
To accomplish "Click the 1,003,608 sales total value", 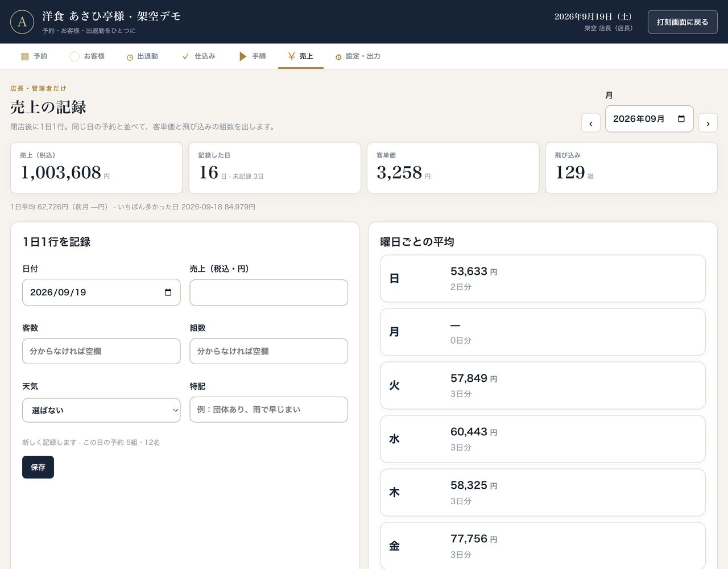I will click(61, 172).
